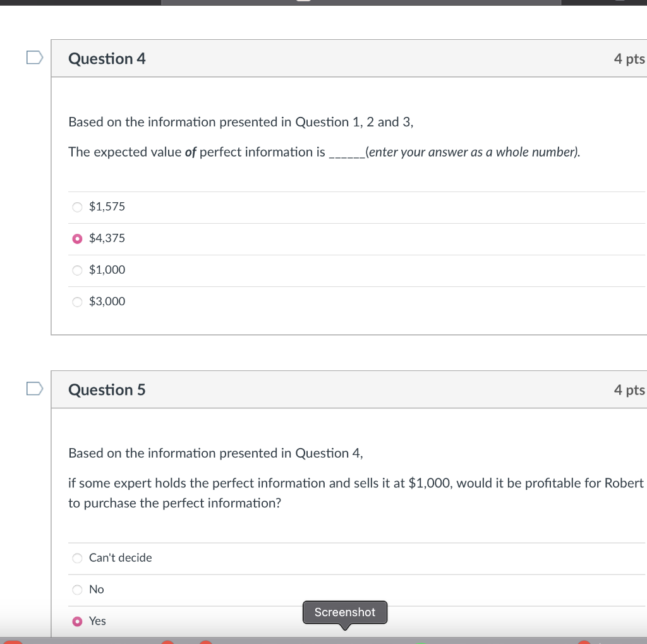Click the 4 pts label on Question 5

629,390
